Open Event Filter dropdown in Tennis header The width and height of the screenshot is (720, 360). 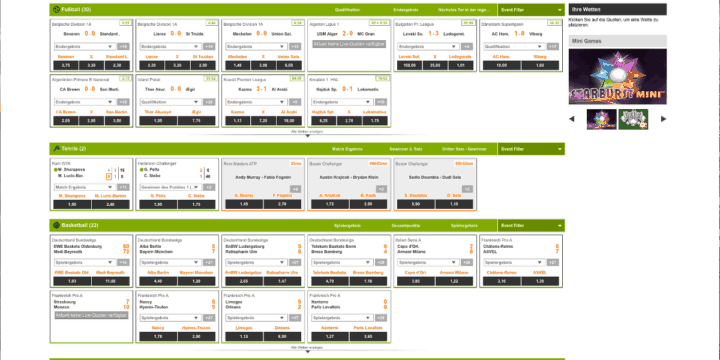pyautogui.click(x=531, y=149)
